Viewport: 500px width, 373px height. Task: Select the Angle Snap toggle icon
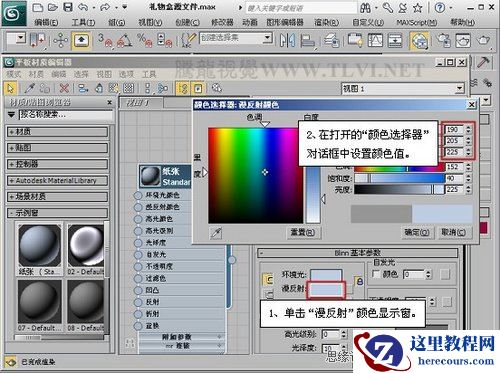(123, 41)
